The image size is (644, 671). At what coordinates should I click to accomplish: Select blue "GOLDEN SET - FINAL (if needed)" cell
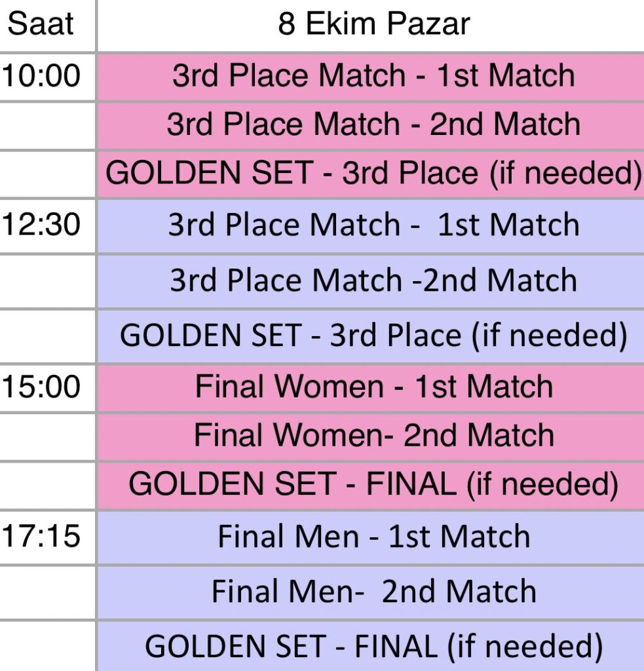[x=374, y=646]
